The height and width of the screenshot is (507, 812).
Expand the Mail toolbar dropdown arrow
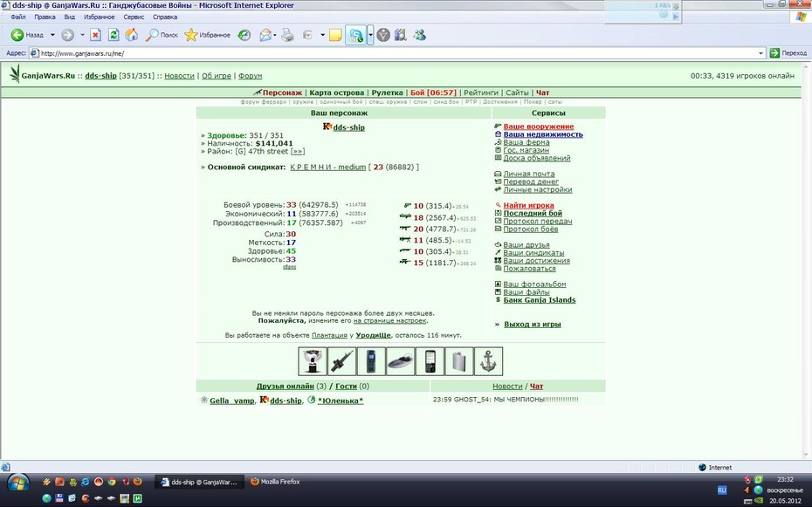coord(274,35)
